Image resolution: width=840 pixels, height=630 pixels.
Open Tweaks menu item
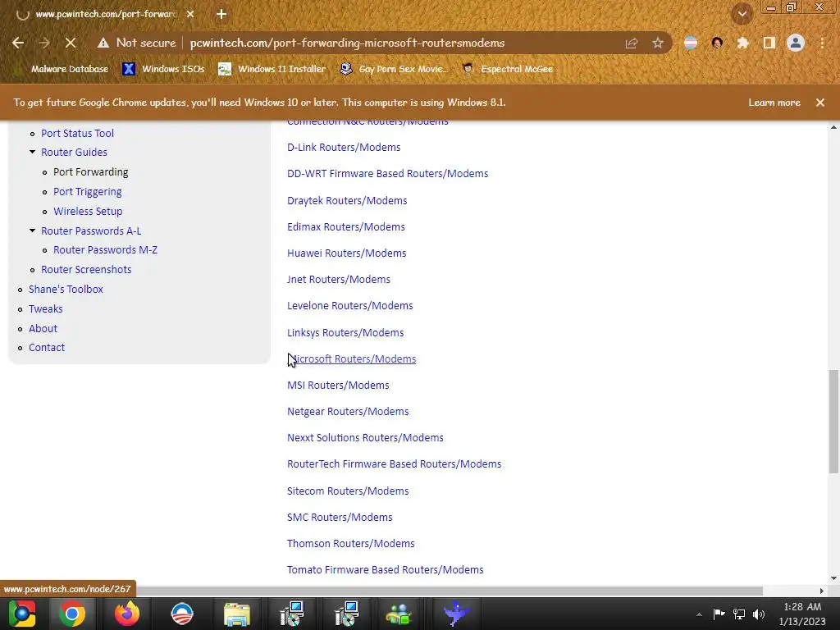46,309
